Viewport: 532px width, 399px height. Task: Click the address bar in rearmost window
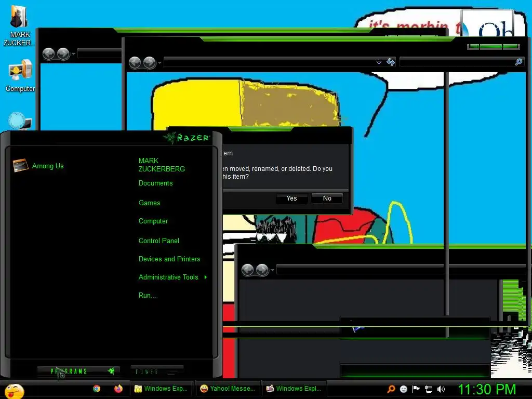pos(99,54)
